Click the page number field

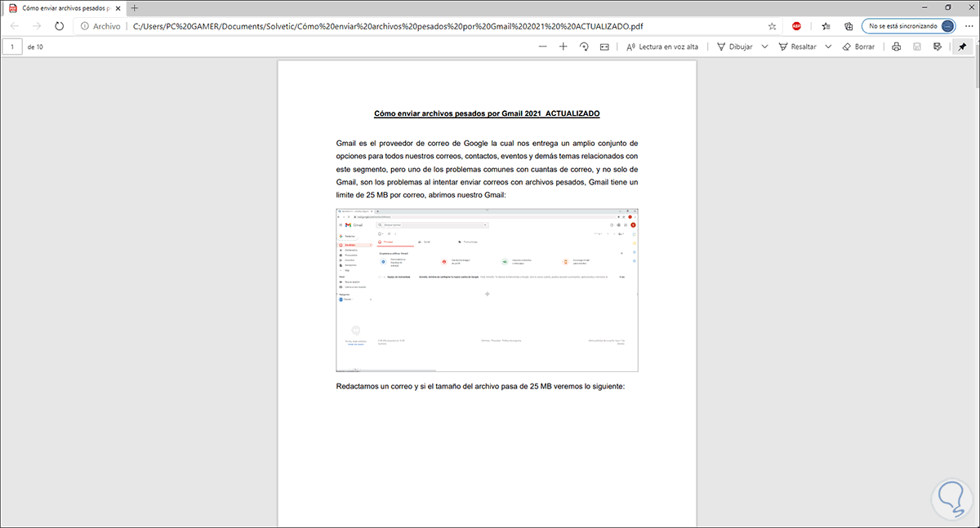pyautogui.click(x=13, y=47)
